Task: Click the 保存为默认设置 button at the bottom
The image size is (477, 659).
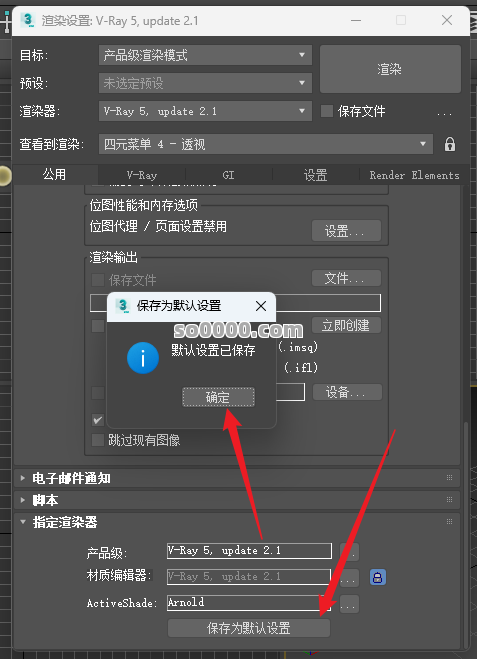Action: point(249,628)
